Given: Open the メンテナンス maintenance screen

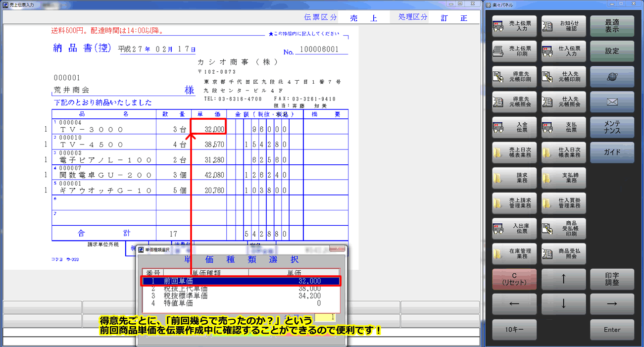Looking at the screenshot, I should click(x=612, y=127).
